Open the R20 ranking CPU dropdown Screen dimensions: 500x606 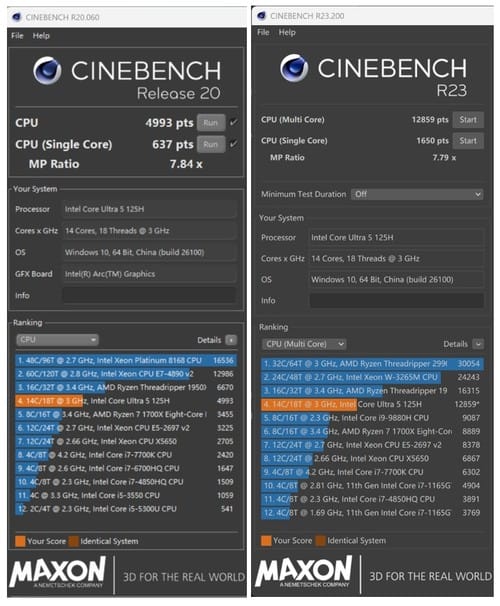click(57, 340)
